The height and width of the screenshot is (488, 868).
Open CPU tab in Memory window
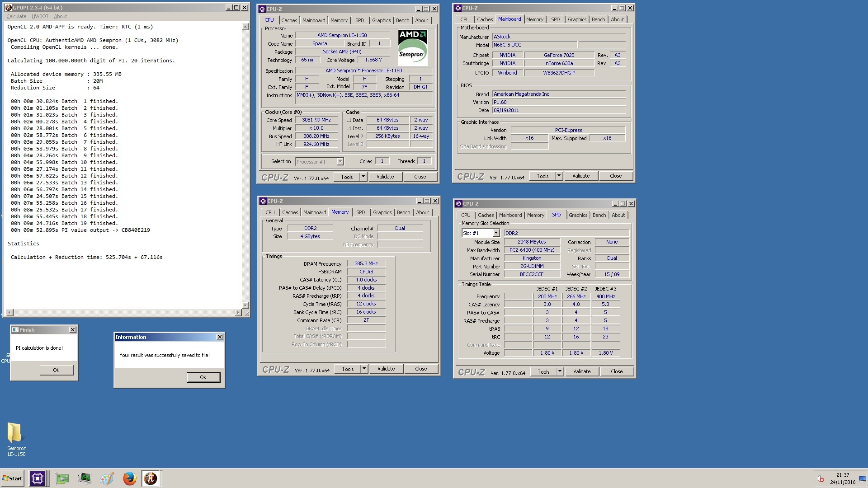(x=270, y=212)
